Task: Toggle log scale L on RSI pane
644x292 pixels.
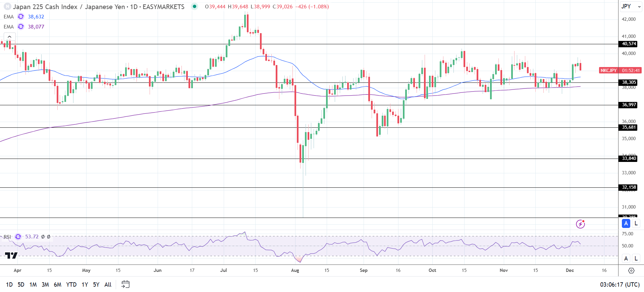Action: pos(636,258)
